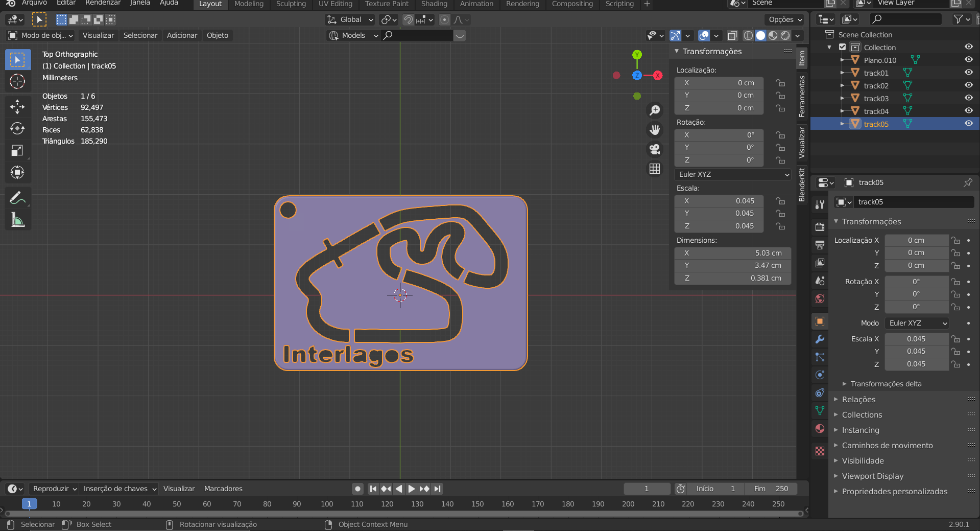Click the camera view icon in viewport
Viewport: 980px width, 531px height.
[655, 149]
